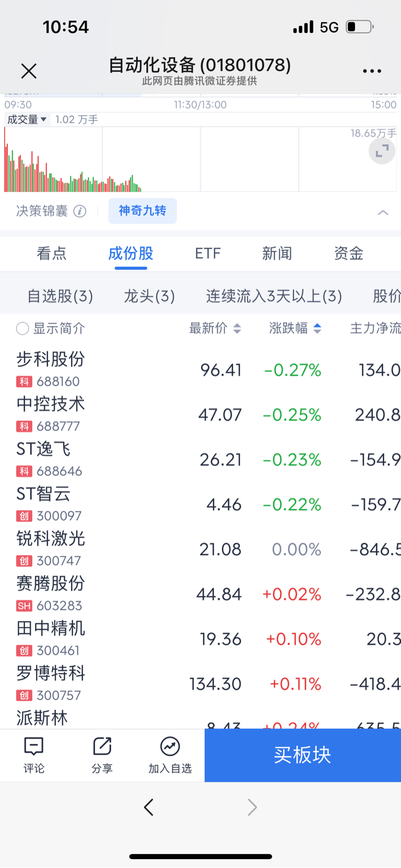401x868 pixels.
Task: Toggle the 显示简介 radio option
Action: tap(22, 328)
